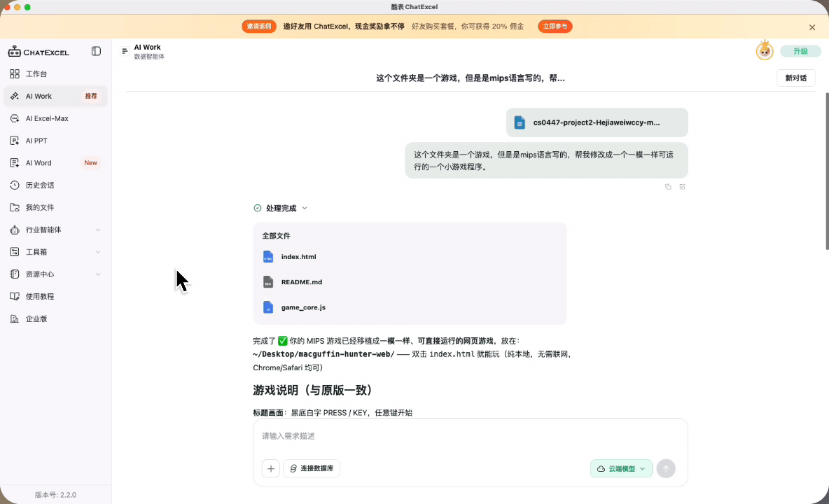Click the 处理完成 checkmark icon
Image resolution: width=829 pixels, height=504 pixels.
coord(258,208)
